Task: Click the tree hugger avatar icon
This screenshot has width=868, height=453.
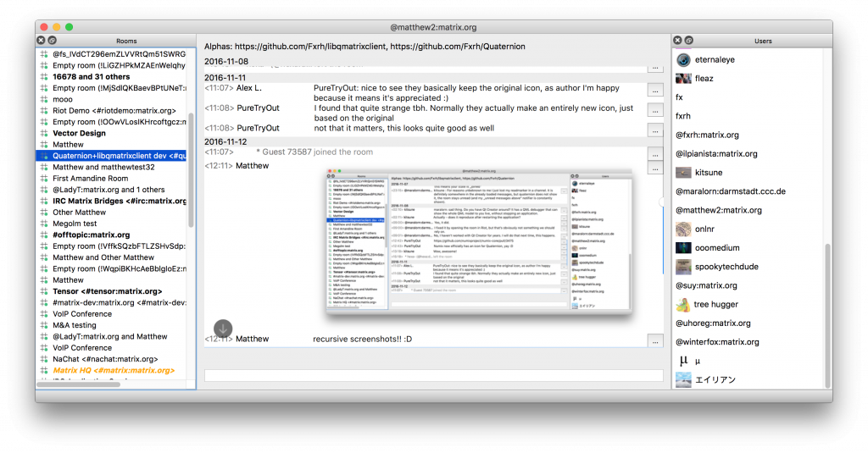Action: pyautogui.click(x=683, y=304)
